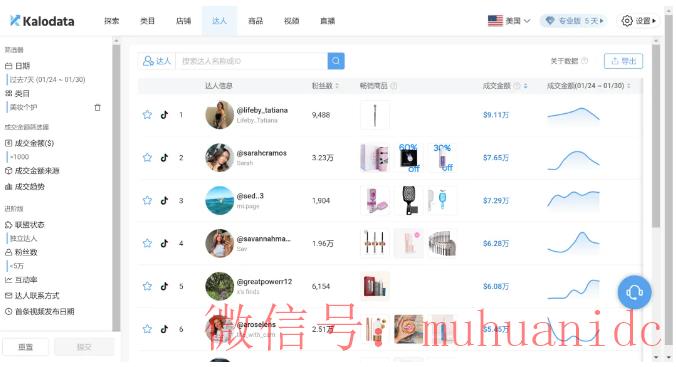
Task: Expand the 联盟状态 filter
Action: tap(25, 225)
